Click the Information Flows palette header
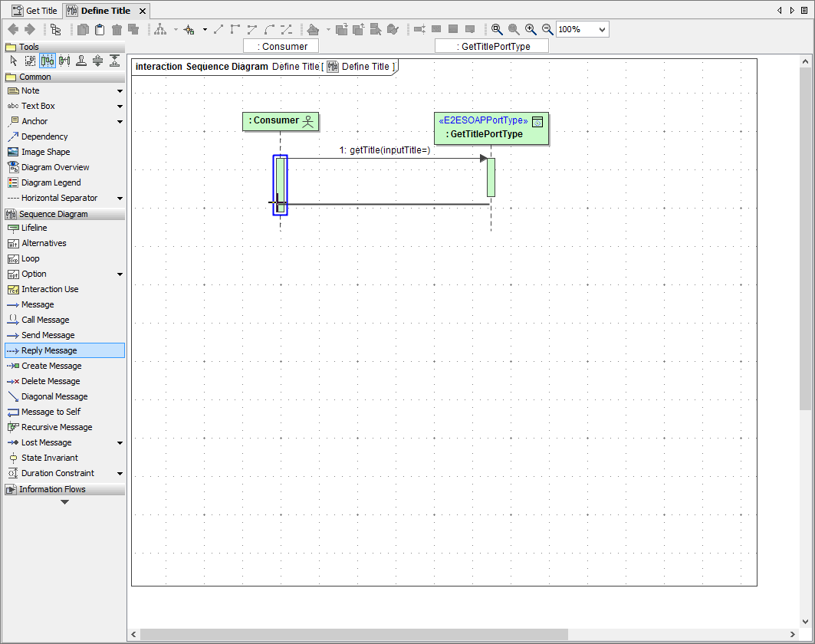Image resolution: width=815 pixels, height=644 pixels. (52, 489)
